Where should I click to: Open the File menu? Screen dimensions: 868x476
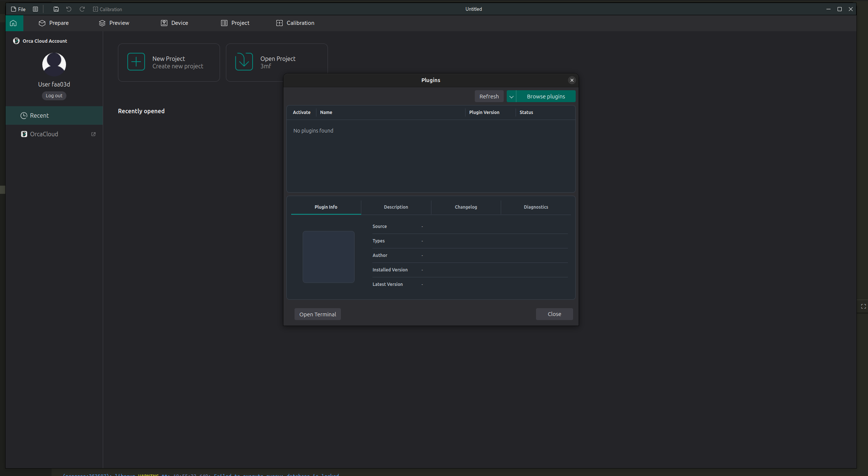(x=18, y=9)
